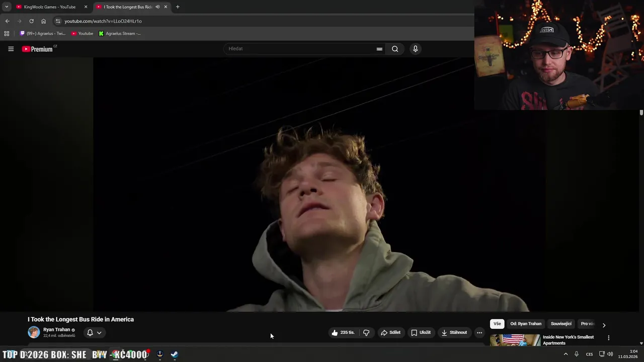Open the Ryan Trahan channel name link
Image resolution: width=644 pixels, height=362 pixels.
[x=56, y=330]
